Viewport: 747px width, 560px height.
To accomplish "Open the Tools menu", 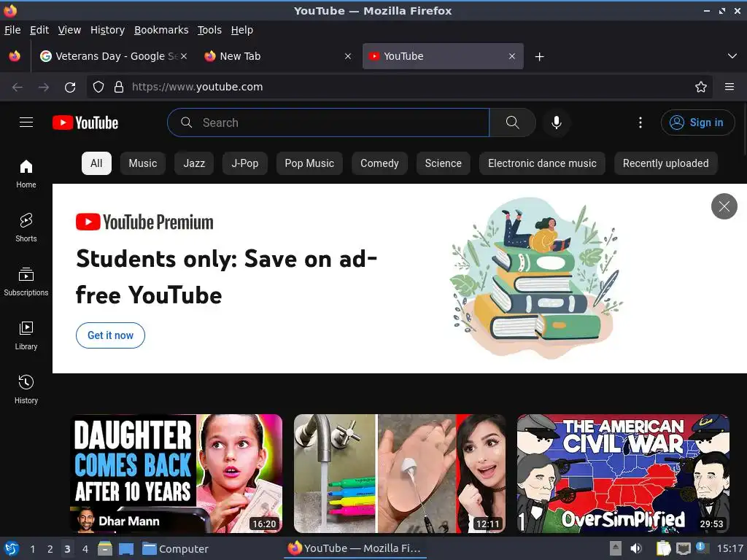I will 209,30.
